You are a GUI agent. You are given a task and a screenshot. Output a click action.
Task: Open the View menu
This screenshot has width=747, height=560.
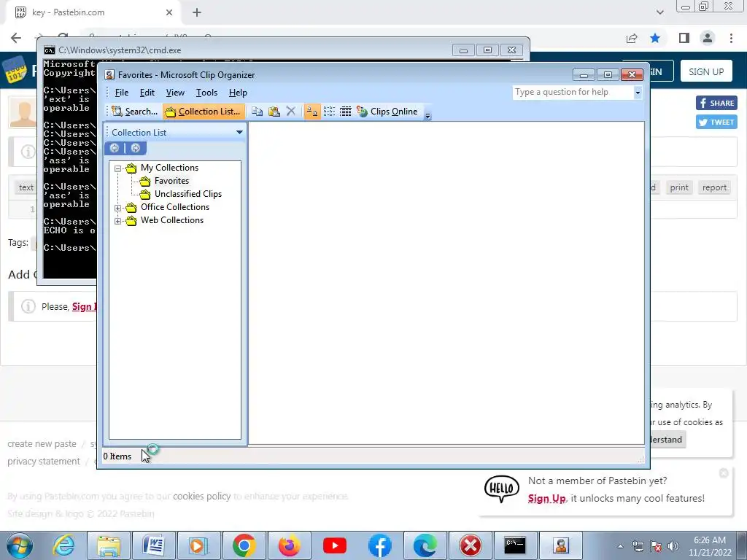[x=175, y=93]
